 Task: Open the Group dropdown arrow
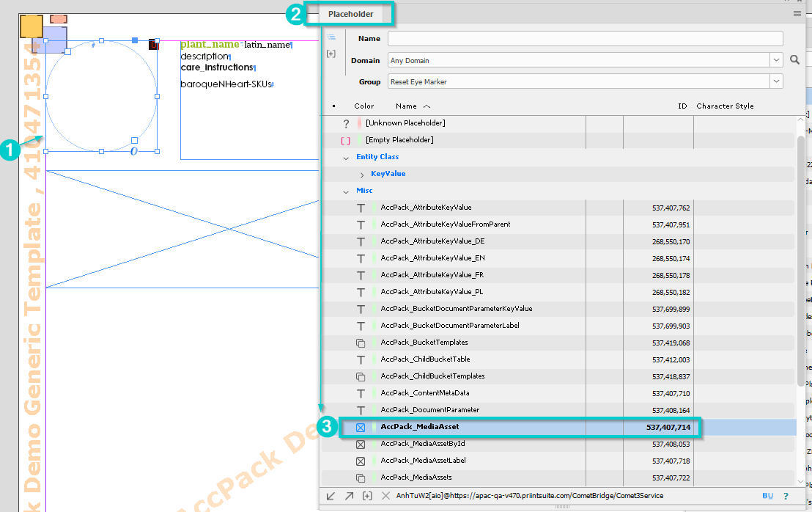(x=776, y=81)
